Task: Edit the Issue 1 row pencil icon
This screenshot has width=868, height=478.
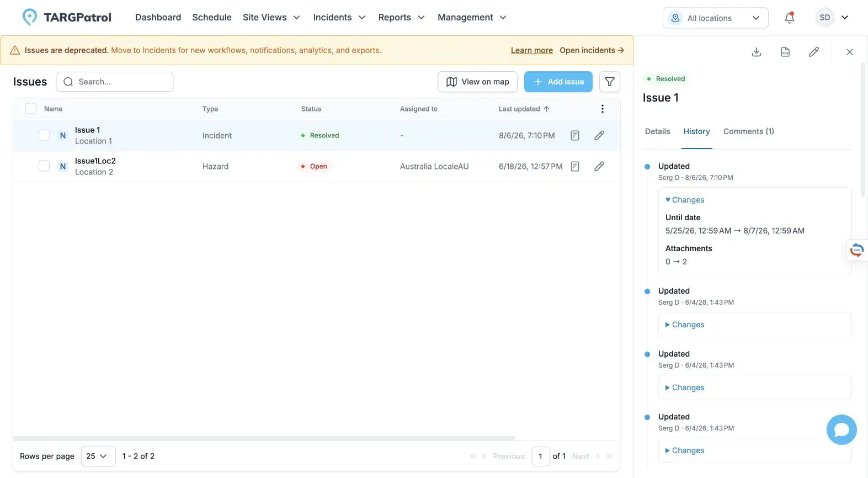Action: [x=599, y=135]
